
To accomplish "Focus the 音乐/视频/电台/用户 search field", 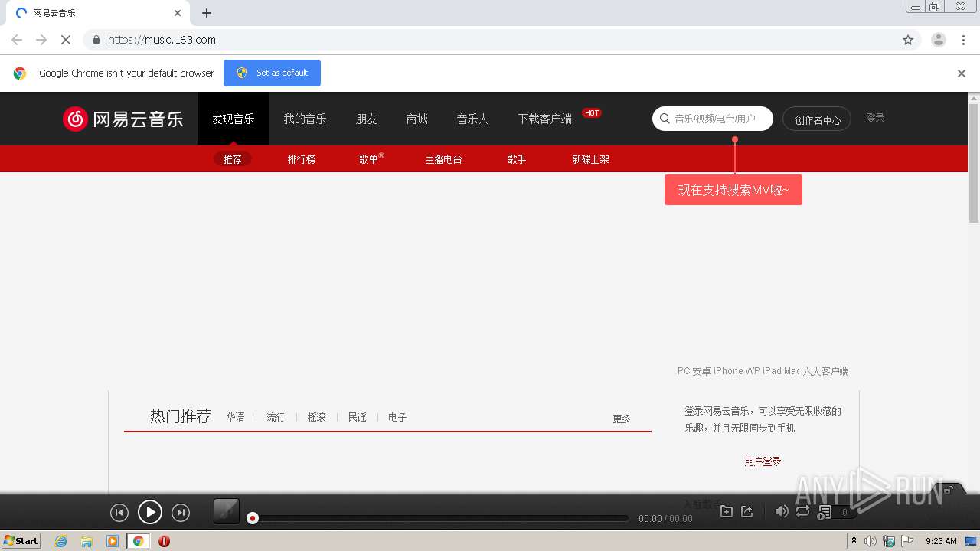I will 713,119.
